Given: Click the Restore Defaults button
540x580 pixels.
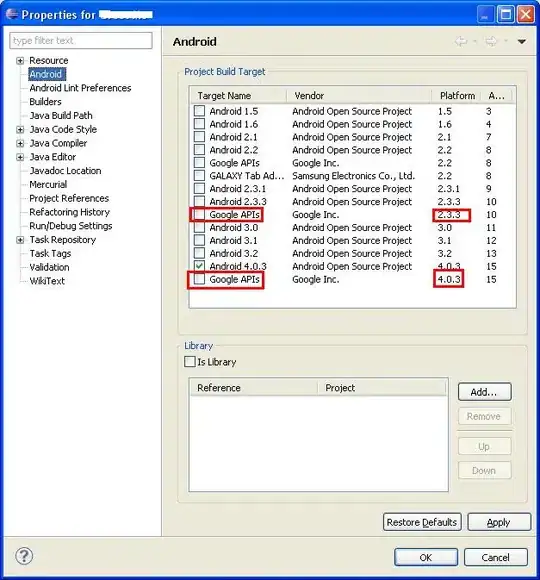Looking at the screenshot, I should [x=422, y=522].
